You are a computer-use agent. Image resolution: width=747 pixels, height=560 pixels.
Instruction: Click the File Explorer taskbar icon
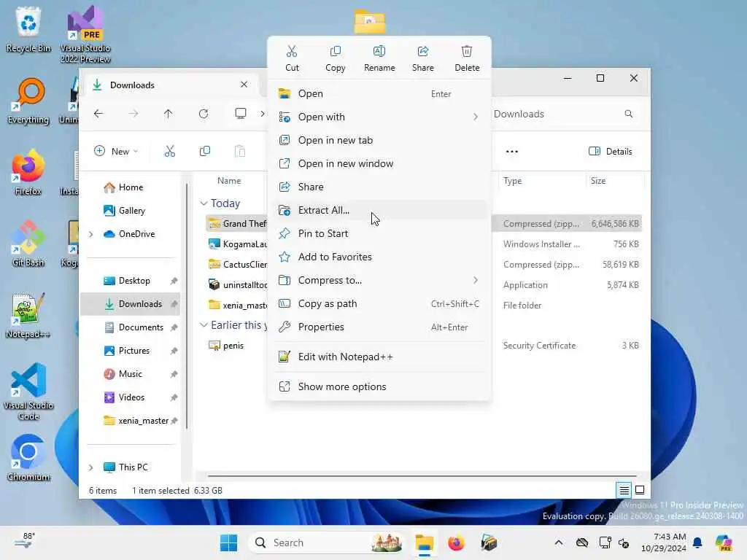click(424, 542)
